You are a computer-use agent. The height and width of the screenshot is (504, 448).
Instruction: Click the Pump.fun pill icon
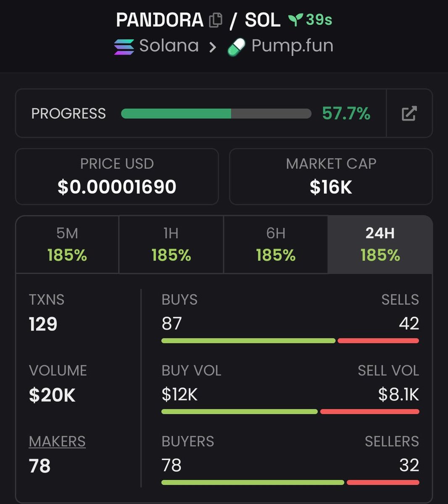click(x=237, y=47)
